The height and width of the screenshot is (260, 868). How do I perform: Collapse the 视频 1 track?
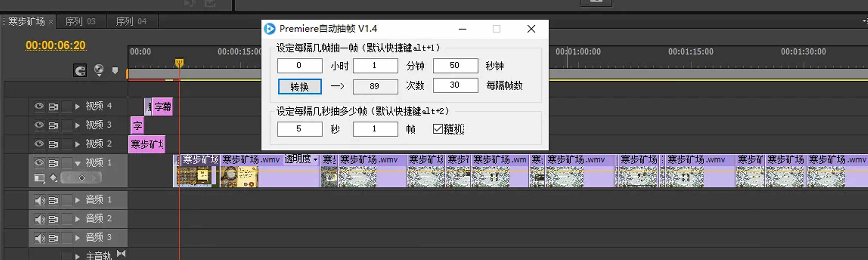tap(78, 163)
